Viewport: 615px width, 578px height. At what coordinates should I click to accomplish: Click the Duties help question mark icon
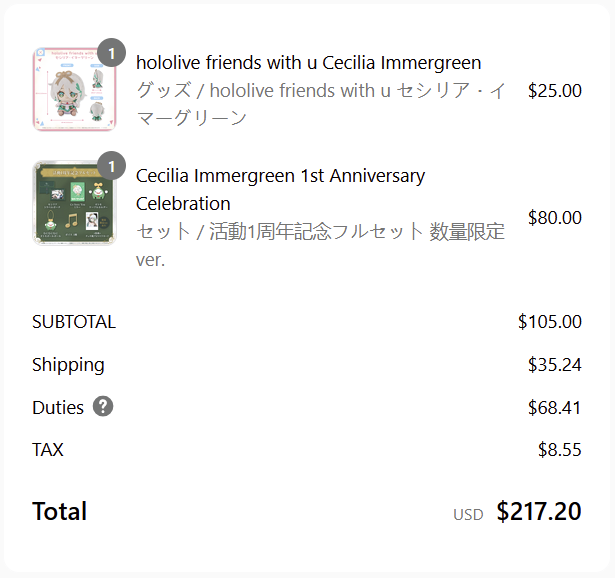click(103, 407)
